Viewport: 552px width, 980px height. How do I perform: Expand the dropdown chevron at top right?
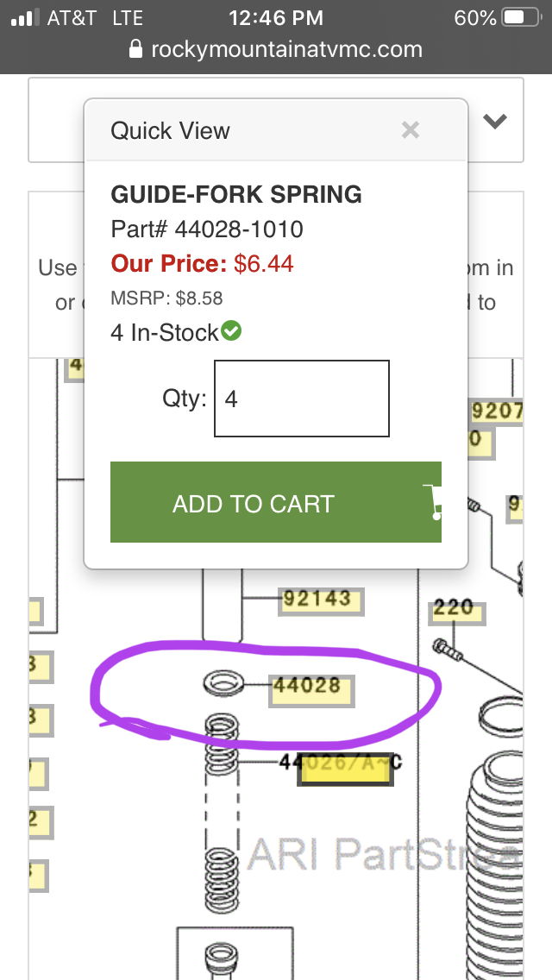[x=494, y=122]
